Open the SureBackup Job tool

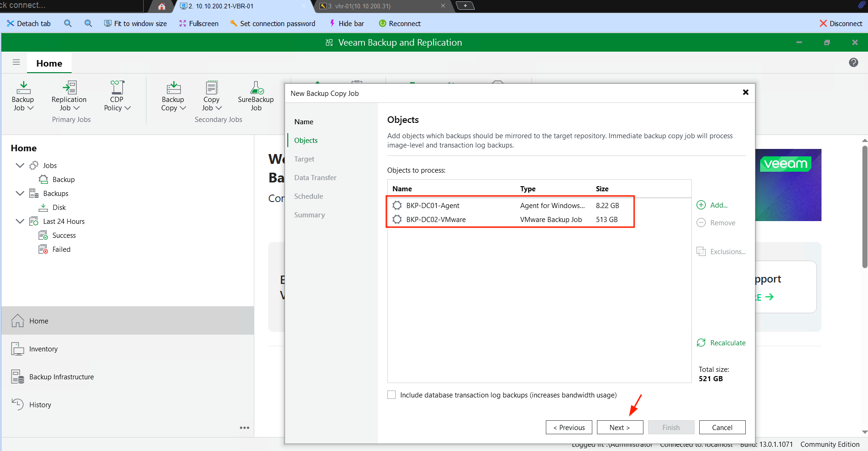click(256, 96)
